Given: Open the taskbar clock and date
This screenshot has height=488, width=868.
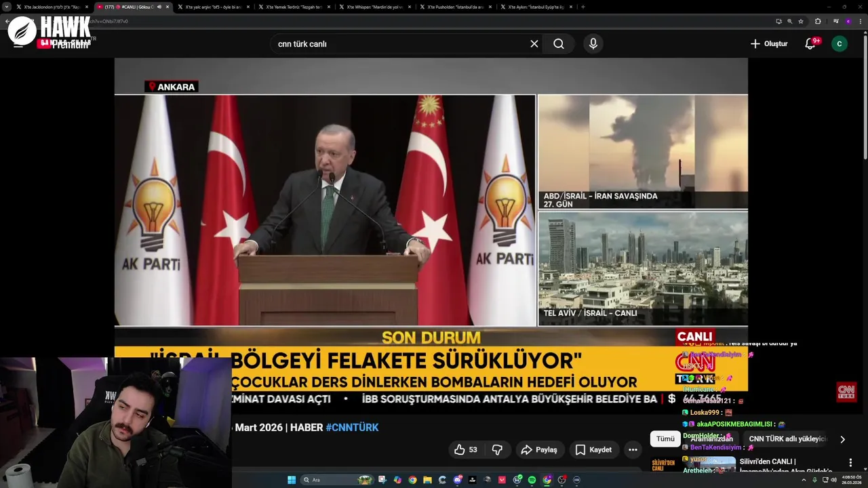Looking at the screenshot, I should point(852,480).
